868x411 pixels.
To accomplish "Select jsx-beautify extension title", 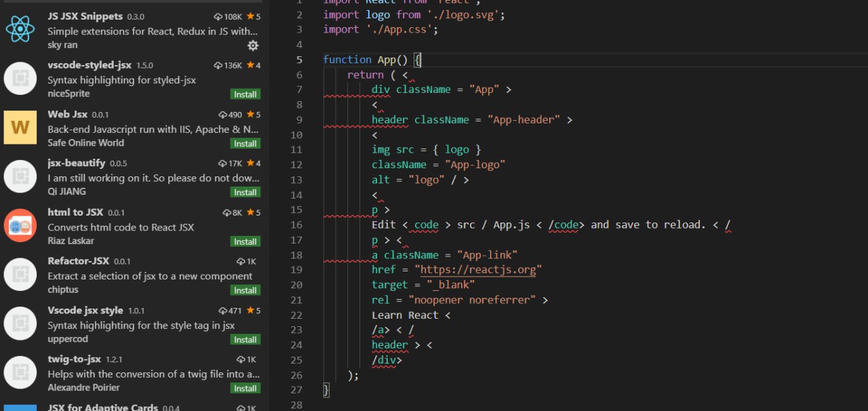I will click(77, 163).
